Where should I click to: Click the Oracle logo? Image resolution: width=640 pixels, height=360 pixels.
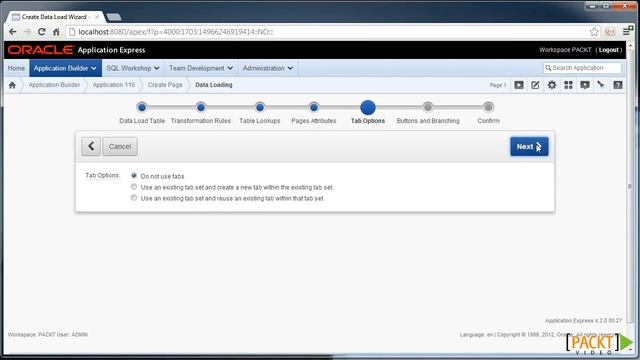40,50
